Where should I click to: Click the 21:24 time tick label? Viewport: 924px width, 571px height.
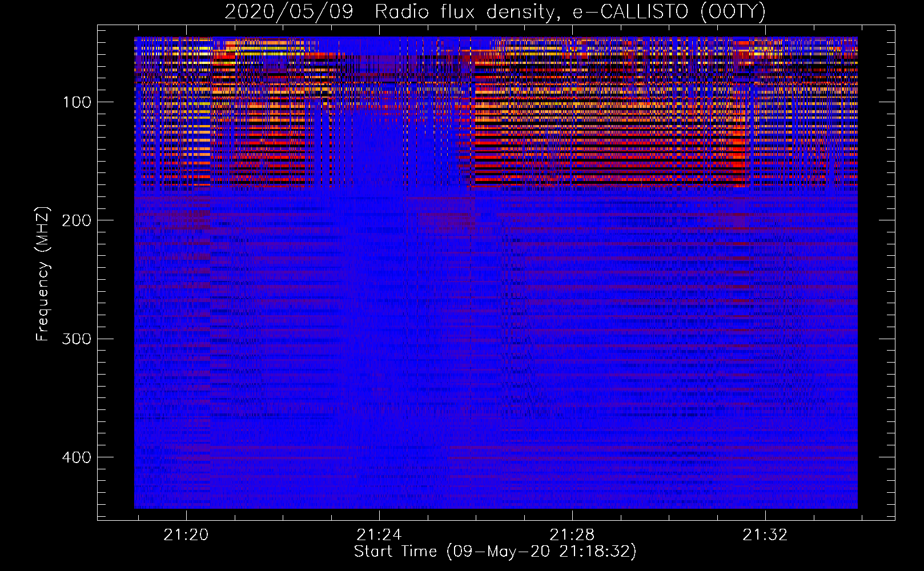379,534
